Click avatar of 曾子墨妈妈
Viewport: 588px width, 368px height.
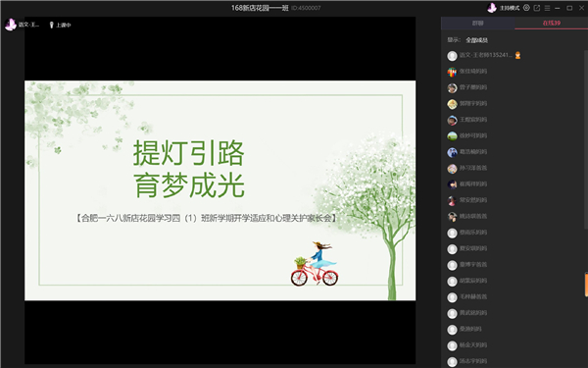coord(452,88)
